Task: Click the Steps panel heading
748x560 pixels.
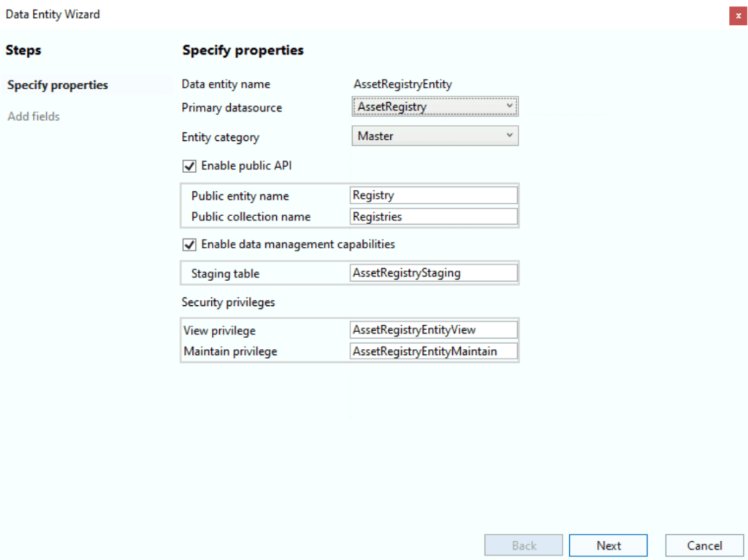Action: [23, 51]
